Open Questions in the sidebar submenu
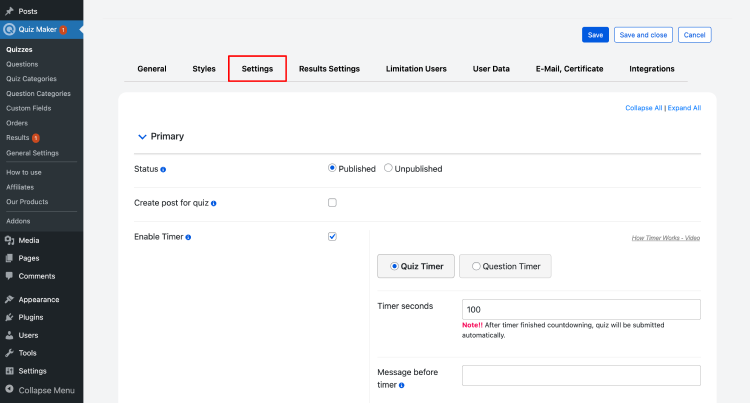The width and height of the screenshot is (750, 403). [22, 64]
